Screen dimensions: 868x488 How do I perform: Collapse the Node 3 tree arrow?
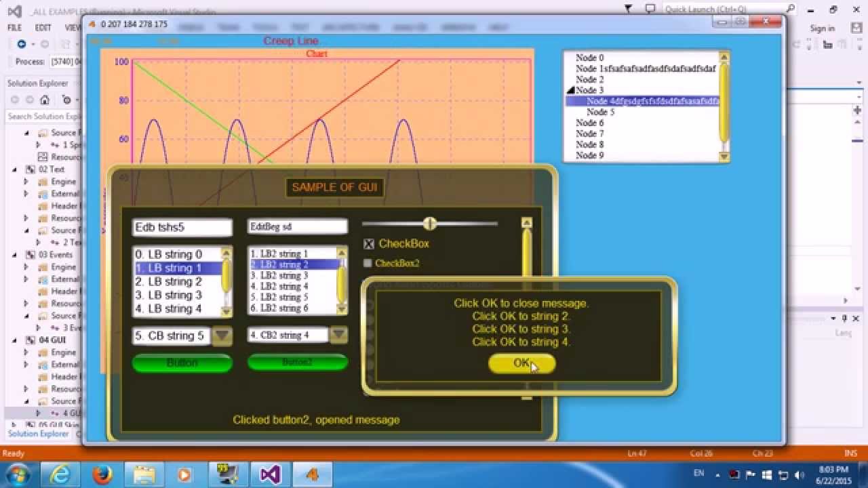click(x=570, y=90)
